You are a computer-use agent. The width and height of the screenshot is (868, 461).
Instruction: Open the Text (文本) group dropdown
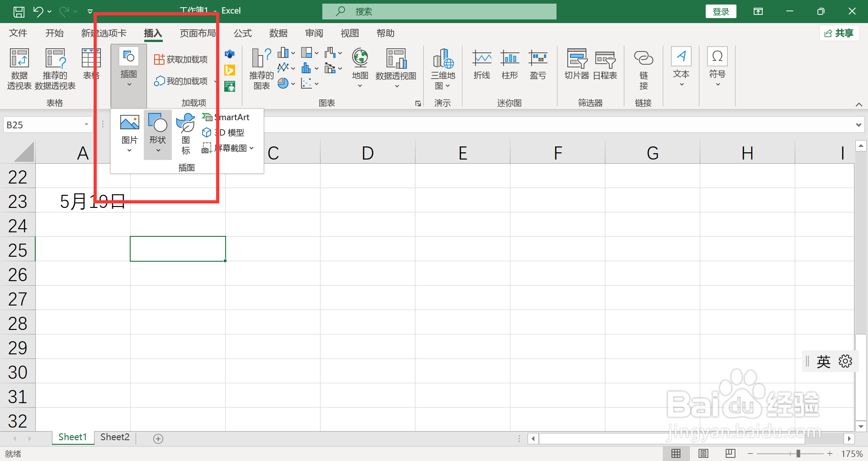(681, 68)
